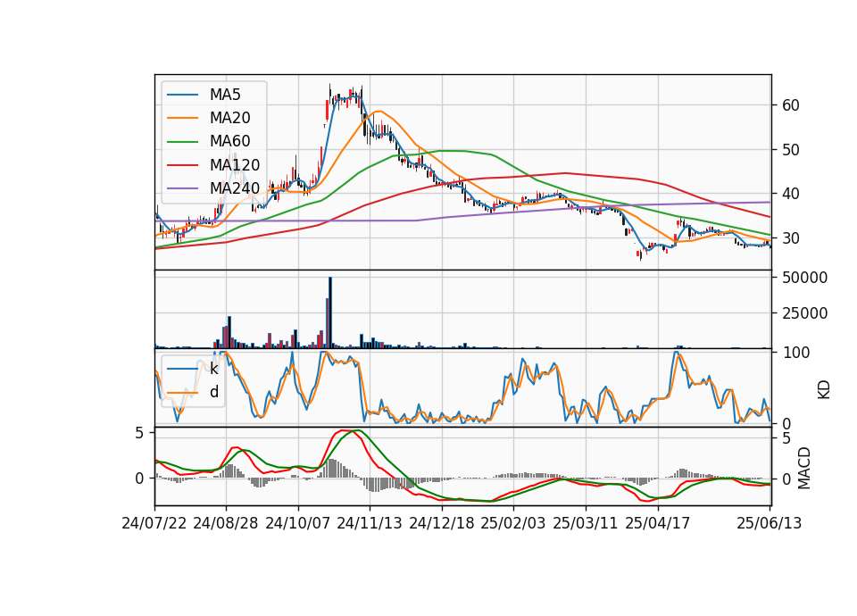The height and width of the screenshot is (616, 857).
Task: Click the red MA120 legend line swatch
Action: [182, 165]
